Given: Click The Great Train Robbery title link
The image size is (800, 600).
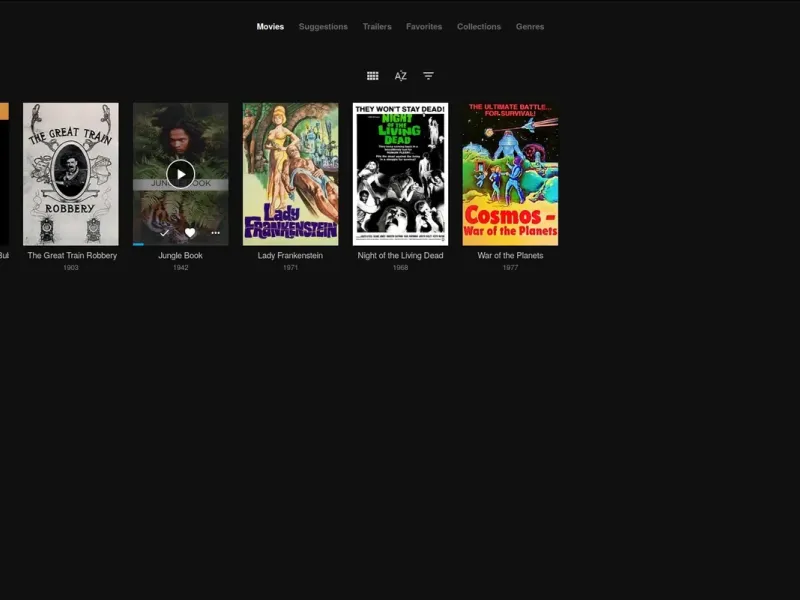Looking at the screenshot, I should tap(72, 256).
